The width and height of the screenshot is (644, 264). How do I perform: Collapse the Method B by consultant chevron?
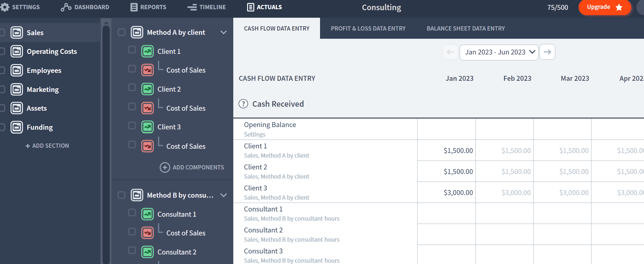[x=224, y=195]
